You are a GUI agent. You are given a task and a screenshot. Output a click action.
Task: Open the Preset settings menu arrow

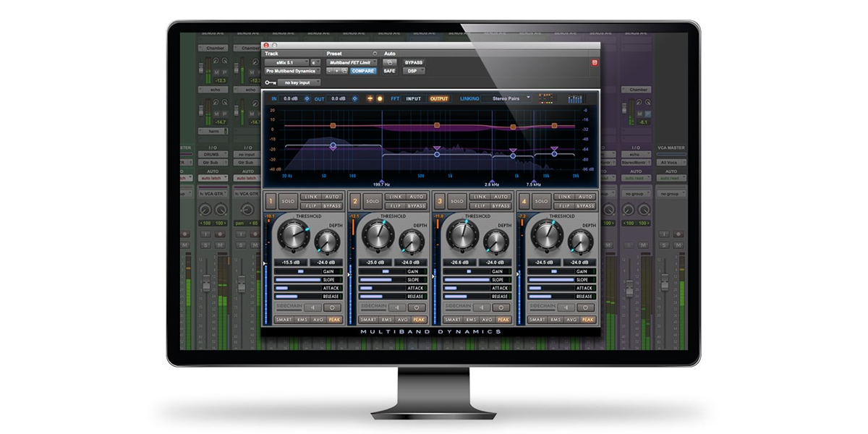(x=375, y=54)
